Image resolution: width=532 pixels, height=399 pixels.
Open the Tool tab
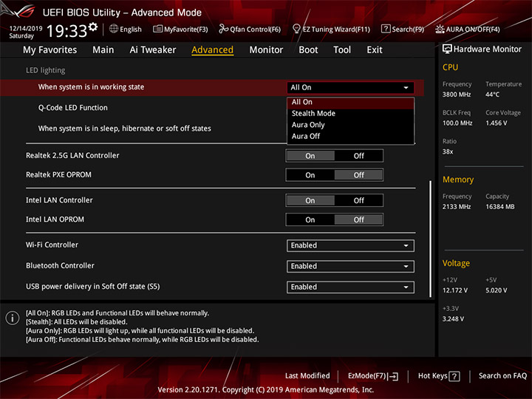tap(342, 50)
